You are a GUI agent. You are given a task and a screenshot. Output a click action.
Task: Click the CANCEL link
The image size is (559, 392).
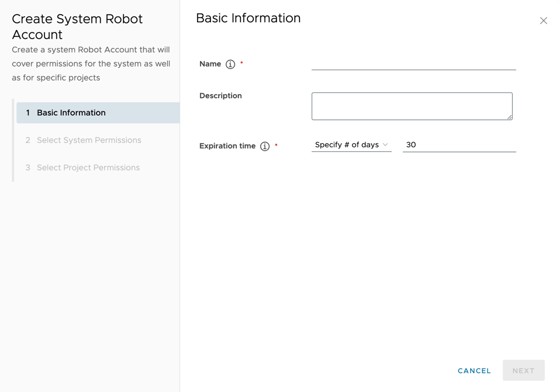point(474,370)
